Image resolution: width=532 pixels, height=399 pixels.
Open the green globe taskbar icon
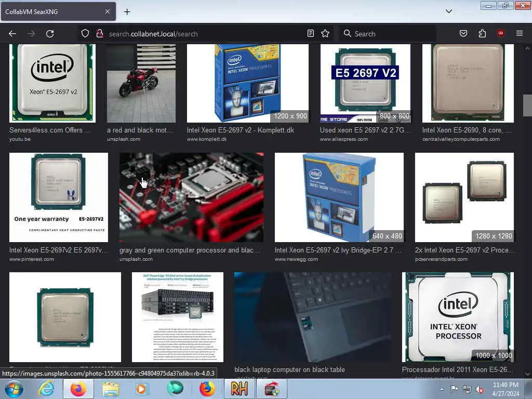click(x=175, y=389)
